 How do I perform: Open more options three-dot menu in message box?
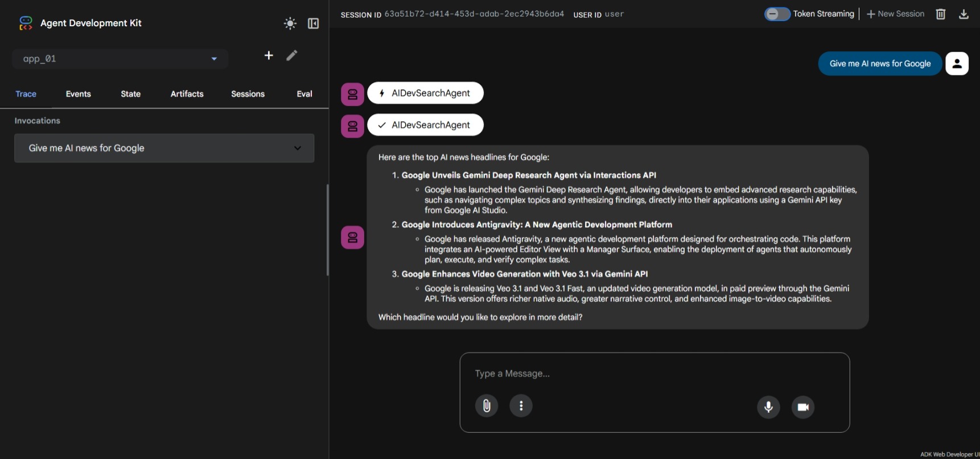(521, 406)
